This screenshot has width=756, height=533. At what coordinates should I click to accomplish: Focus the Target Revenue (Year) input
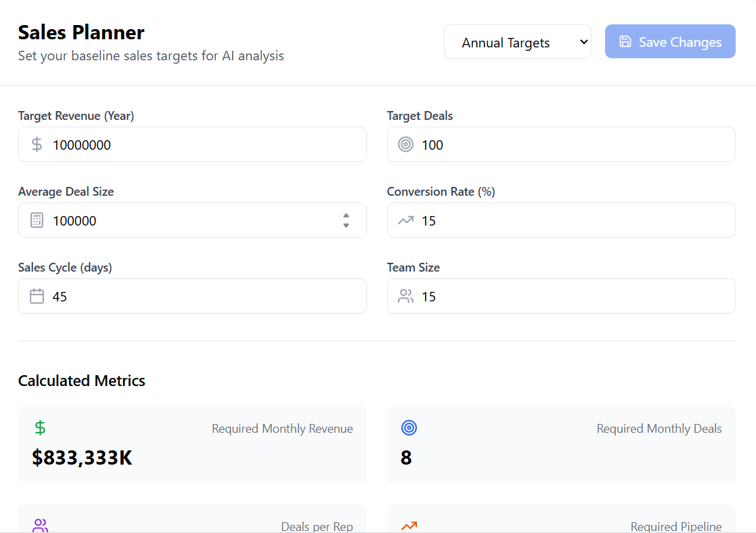click(203, 144)
